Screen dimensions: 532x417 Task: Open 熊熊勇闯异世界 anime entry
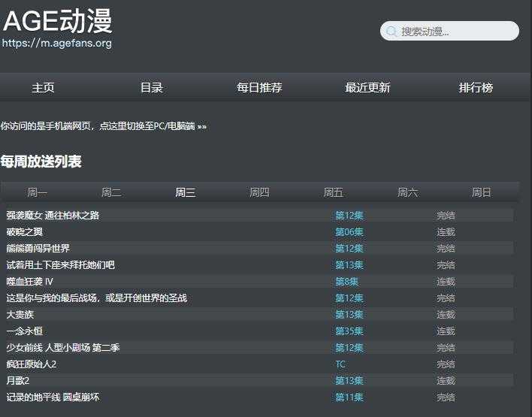coord(38,249)
